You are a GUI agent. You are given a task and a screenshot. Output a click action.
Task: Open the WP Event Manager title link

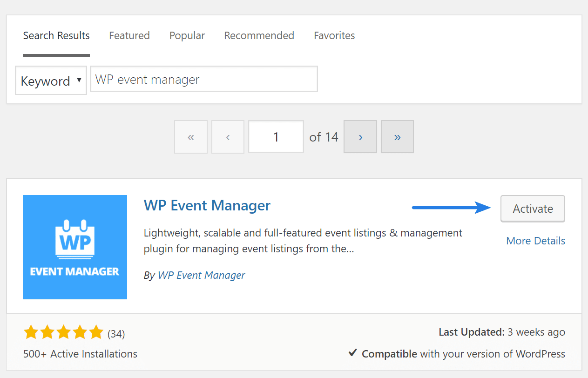[207, 205]
